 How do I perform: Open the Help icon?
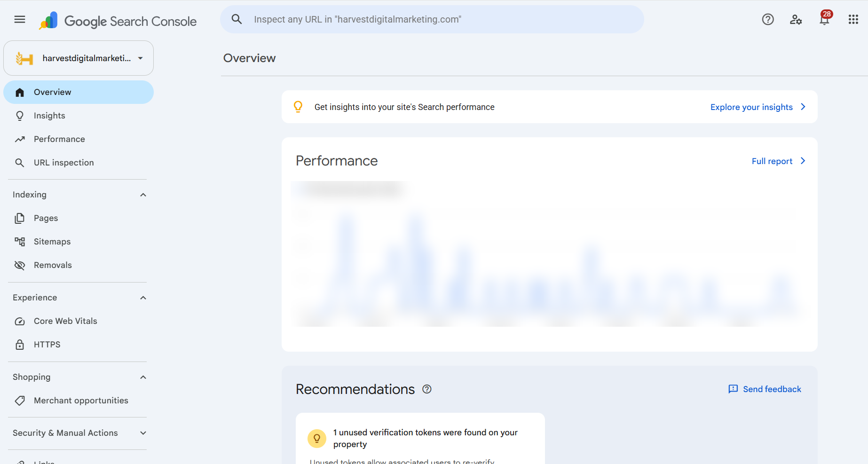(768, 19)
